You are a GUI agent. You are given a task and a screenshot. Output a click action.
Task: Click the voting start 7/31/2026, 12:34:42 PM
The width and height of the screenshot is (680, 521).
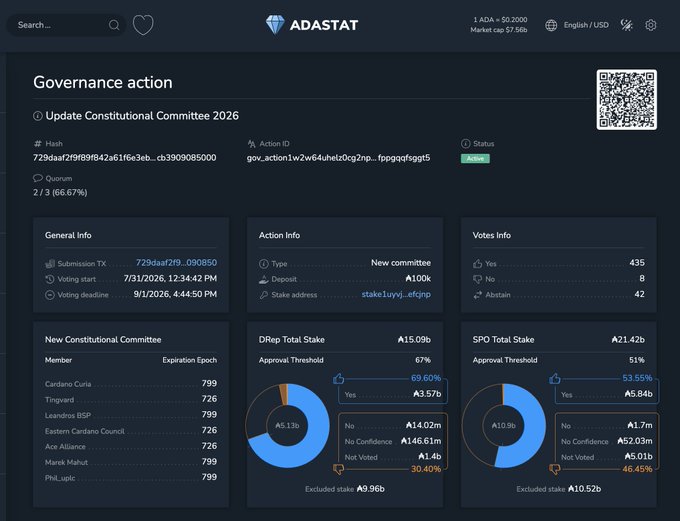(x=170, y=279)
